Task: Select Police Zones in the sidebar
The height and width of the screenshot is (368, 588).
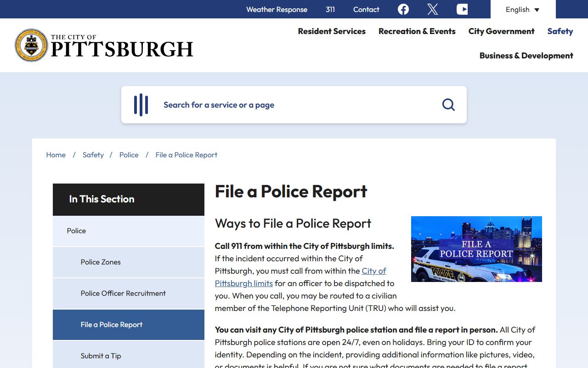Action: point(129,262)
